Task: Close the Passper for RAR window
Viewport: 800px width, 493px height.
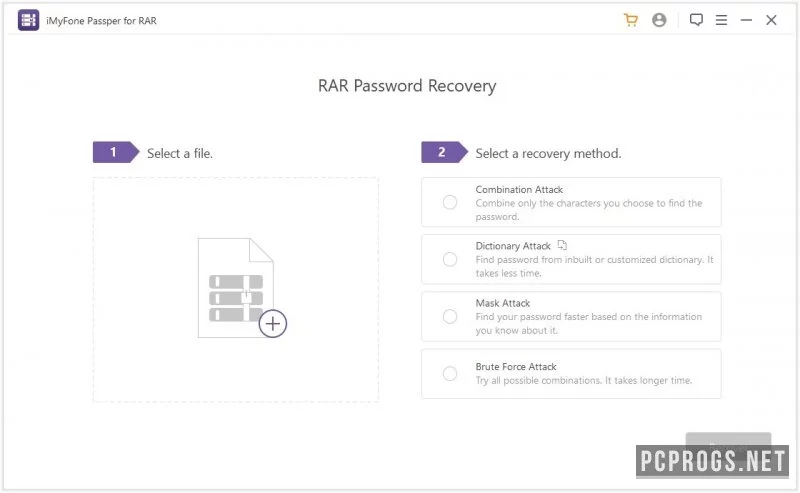Action: [x=771, y=20]
